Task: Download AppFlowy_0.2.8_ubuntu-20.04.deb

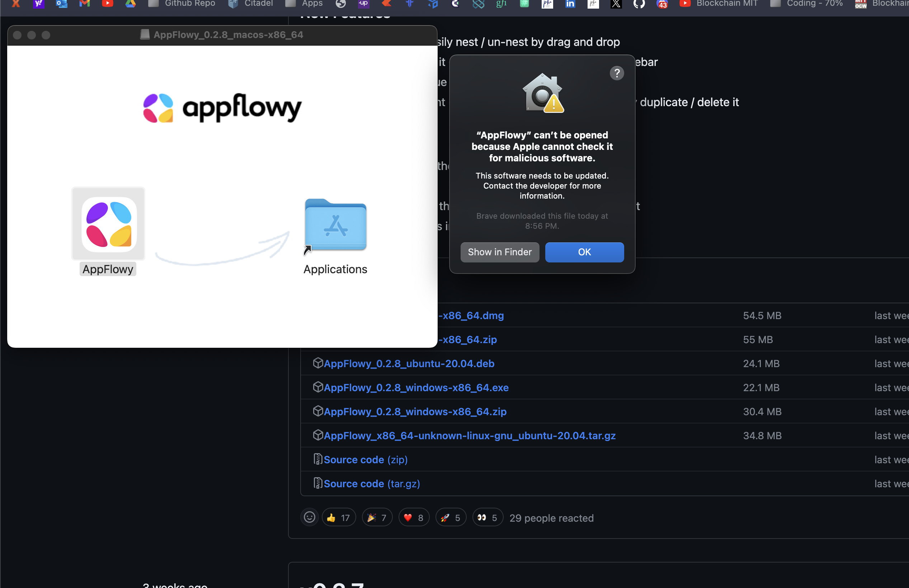Action: coord(409,364)
